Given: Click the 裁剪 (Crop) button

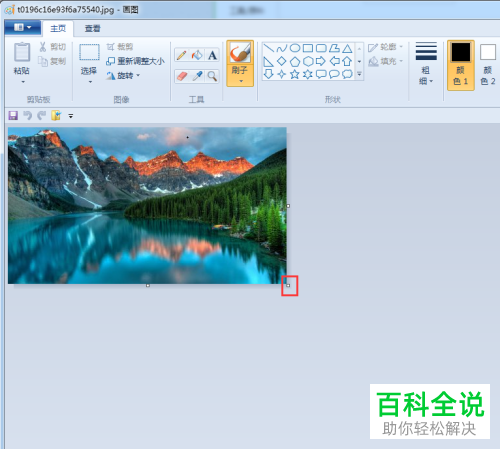Looking at the screenshot, I should pos(120,47).
